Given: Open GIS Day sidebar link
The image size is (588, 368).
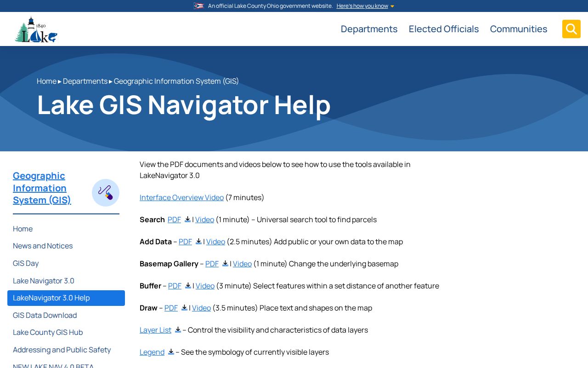Looking at the screenshot, I should (x=26, y=264).
